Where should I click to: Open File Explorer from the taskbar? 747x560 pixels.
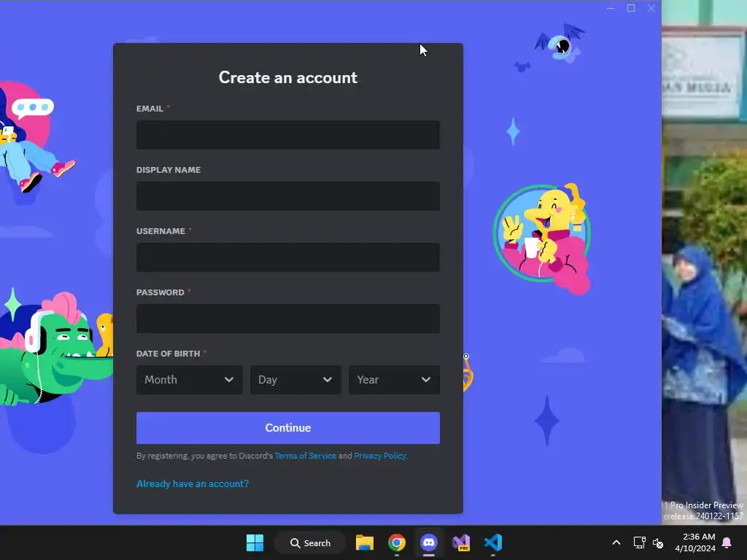click(x=365, y=542)
